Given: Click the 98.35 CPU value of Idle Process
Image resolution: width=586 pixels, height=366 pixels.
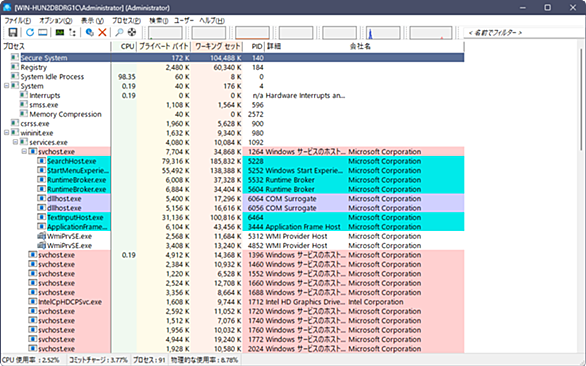Looking at the screenshot, I should coord(127,77).
